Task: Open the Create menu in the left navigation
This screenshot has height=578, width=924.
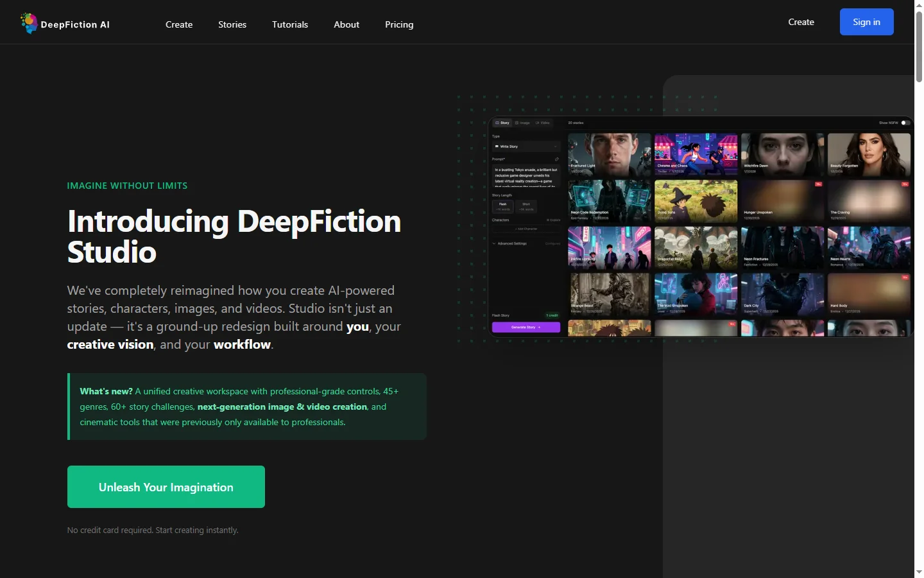Action: (x=179, y=24)
